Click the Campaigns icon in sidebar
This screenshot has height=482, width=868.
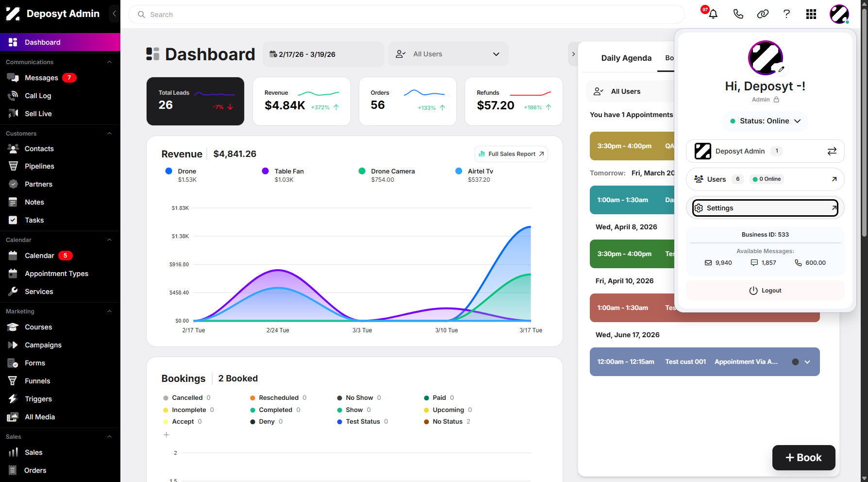[13, 345]
